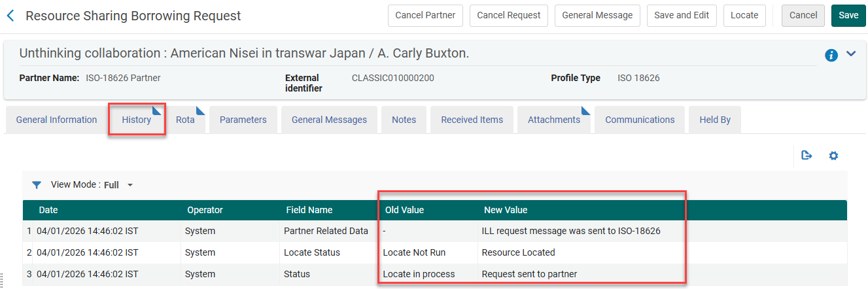Switch to General Information tab

point(57,120)
